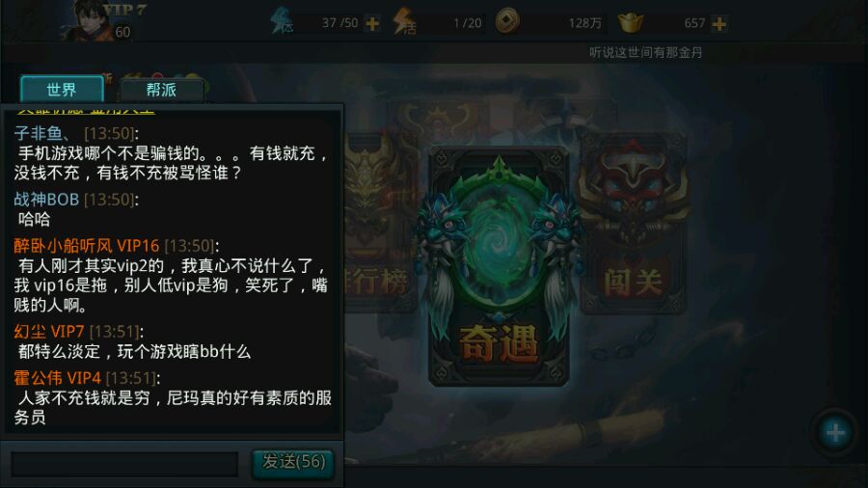868x488 pixels.
Task: Tap the blue stamina lightning icon
Action: click(x=282, y=22)
